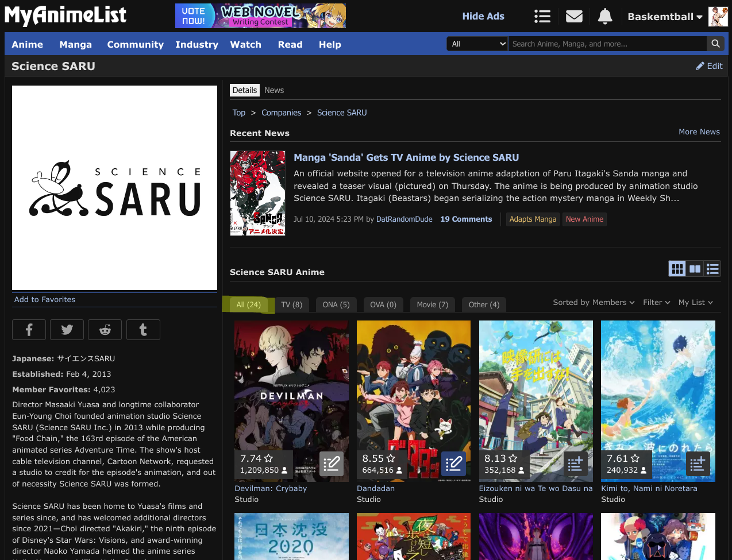Expand the Sorted by Members dropdown

coord(594,303)
